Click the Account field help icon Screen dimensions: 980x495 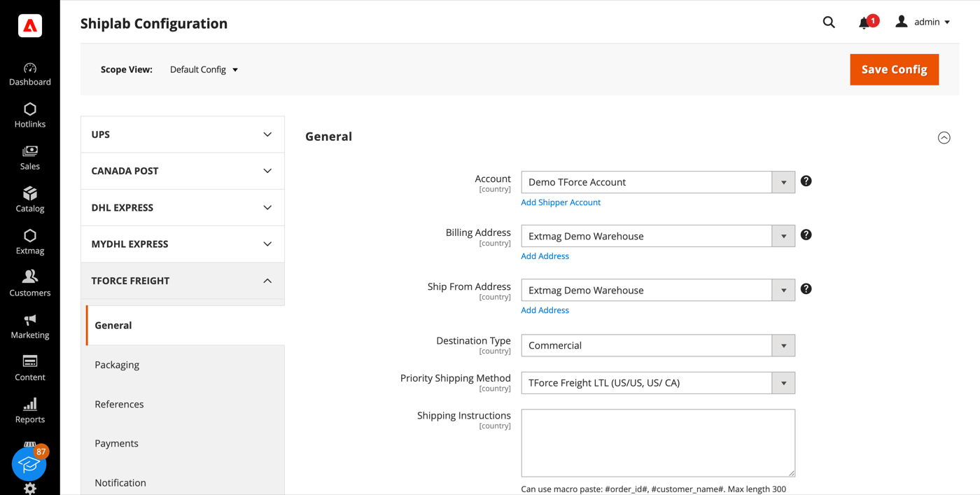point(806,181)
